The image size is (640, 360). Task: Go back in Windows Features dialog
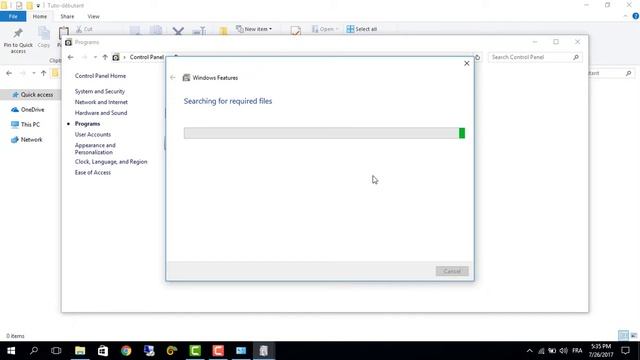tap(173, 78)
